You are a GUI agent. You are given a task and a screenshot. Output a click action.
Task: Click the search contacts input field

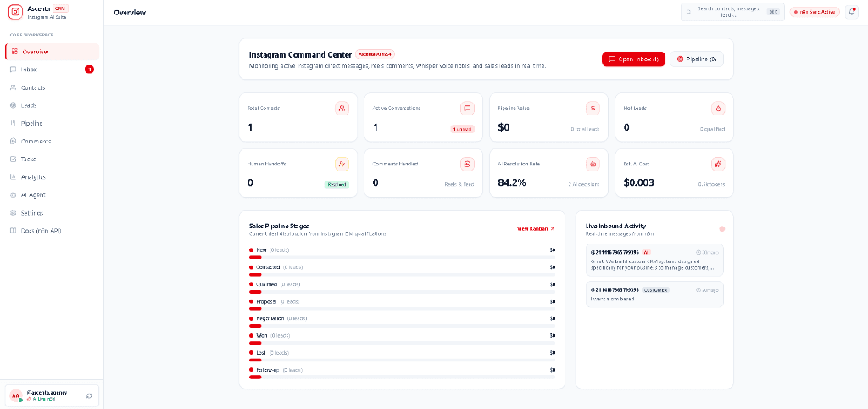732,12
